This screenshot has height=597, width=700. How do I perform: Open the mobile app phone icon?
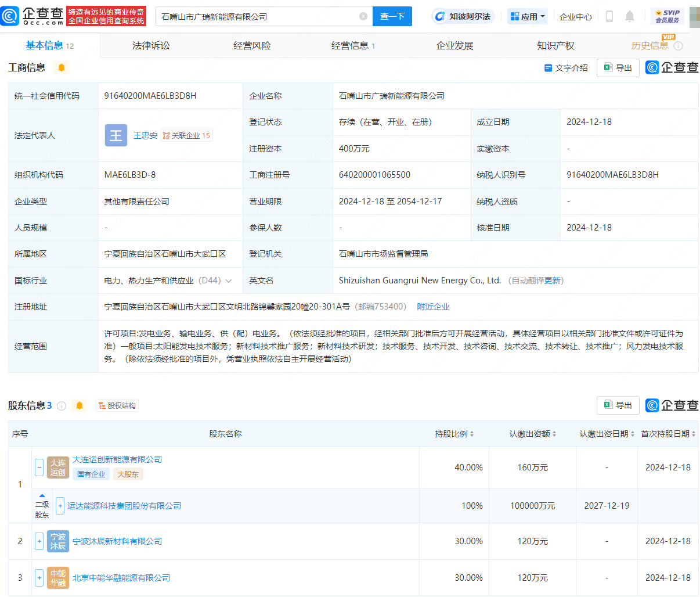click(x=609, y=16)
